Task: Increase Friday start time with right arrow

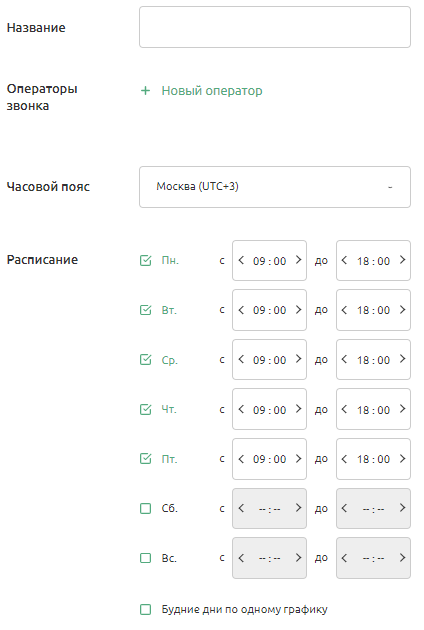Action: pos(298,459)
